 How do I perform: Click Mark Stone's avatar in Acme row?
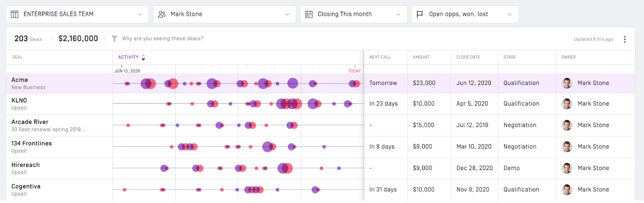567,83
